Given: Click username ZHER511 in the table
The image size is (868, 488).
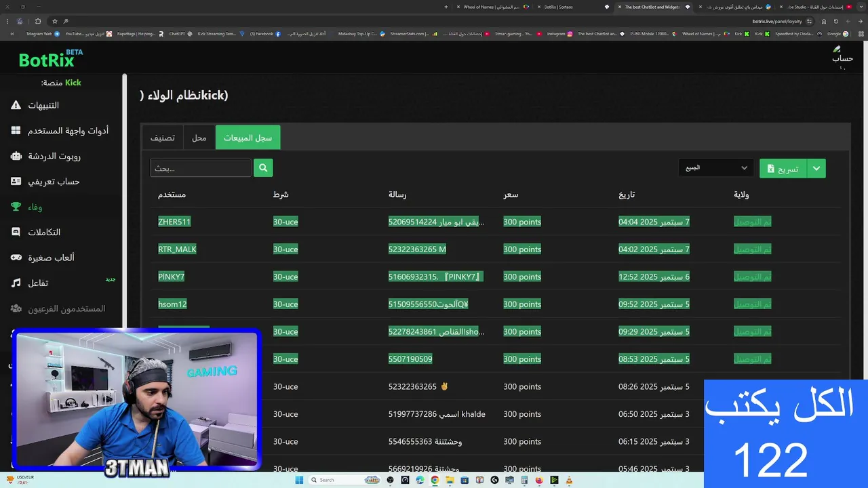Looking at the screenshot, I should [174, 222].
